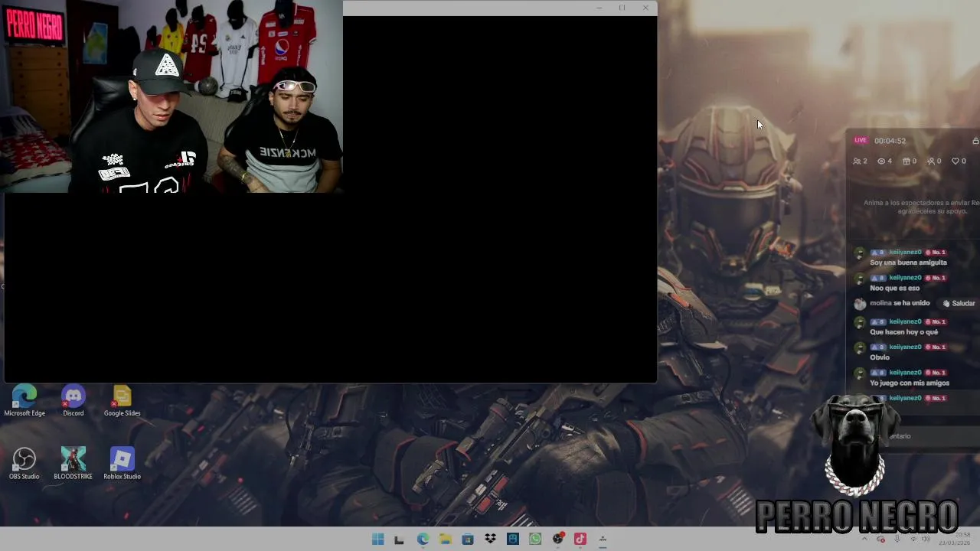Maximize the black window
This screenshot has height=551, width=980.
click(x=622, y=8)
